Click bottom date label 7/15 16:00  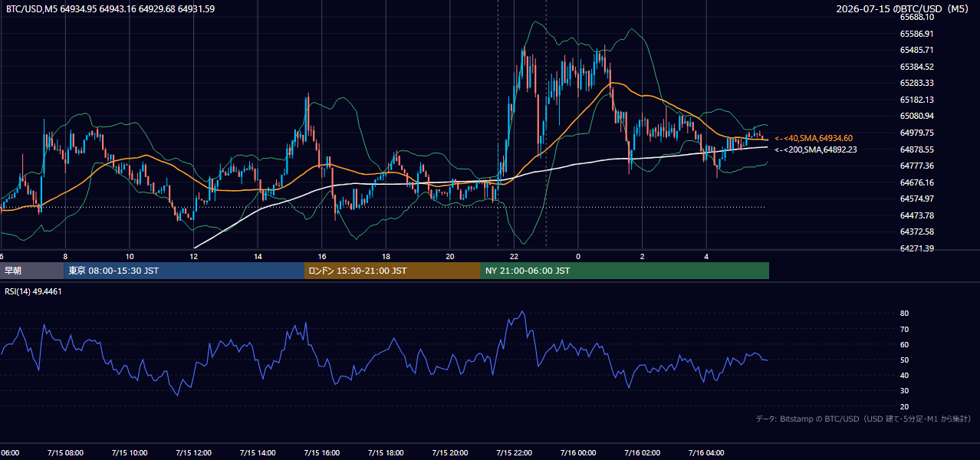tap(321, 452)
